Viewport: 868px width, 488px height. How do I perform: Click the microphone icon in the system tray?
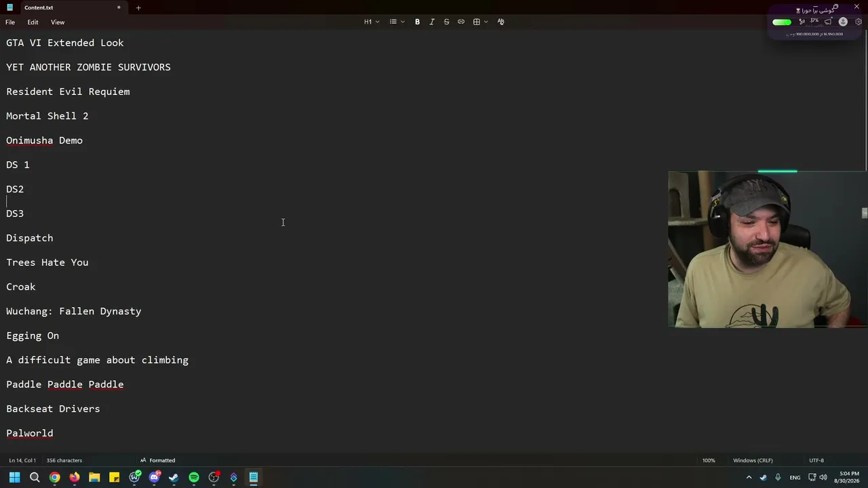point(778,477)
